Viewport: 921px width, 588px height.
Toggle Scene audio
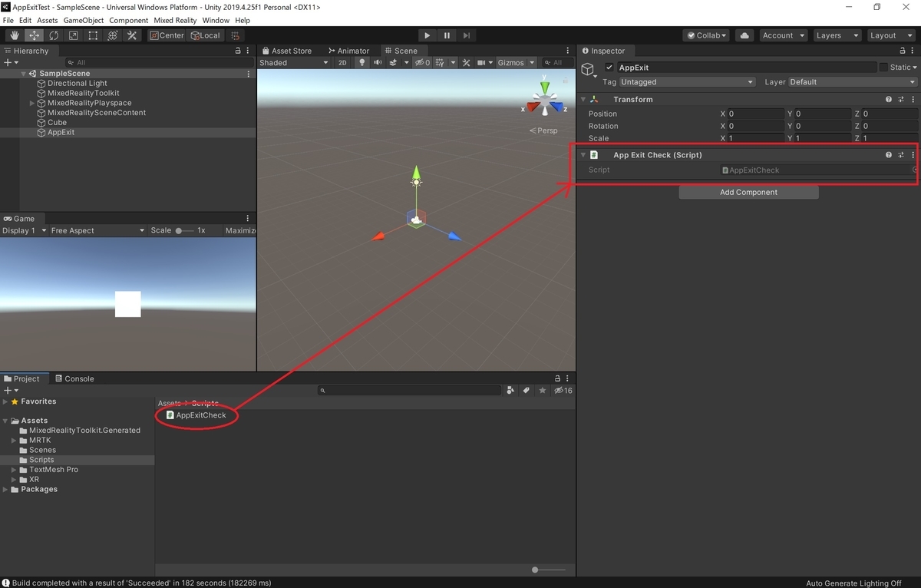[x=377, y=63]
